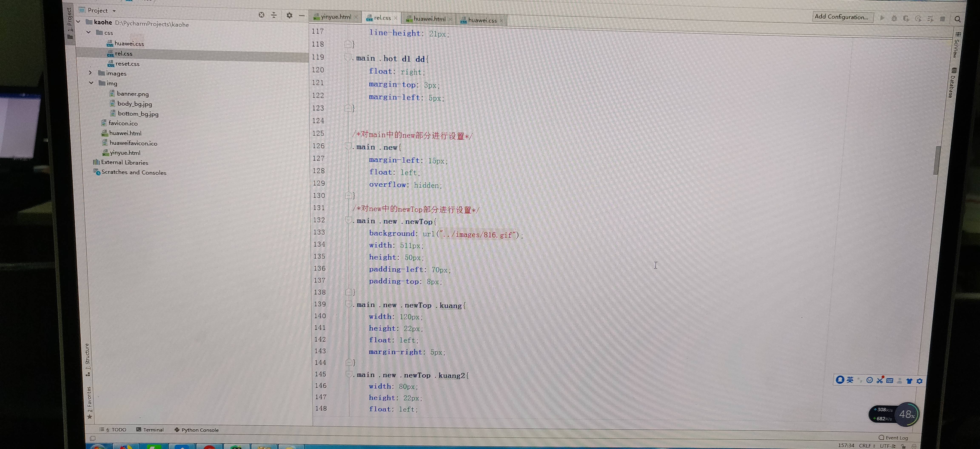Click the Stop square icon
980x449 pixels.
(x=942, y=19)
